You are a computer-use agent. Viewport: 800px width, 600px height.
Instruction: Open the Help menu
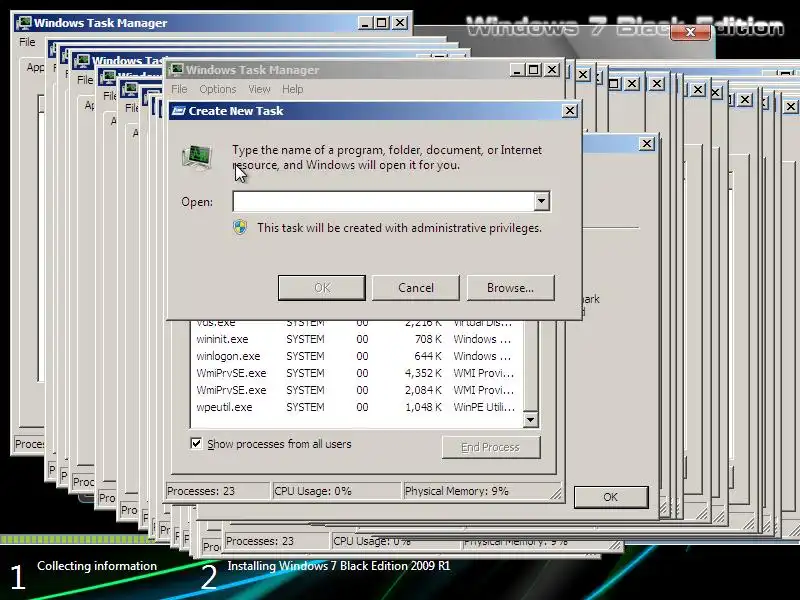(293, 89)
